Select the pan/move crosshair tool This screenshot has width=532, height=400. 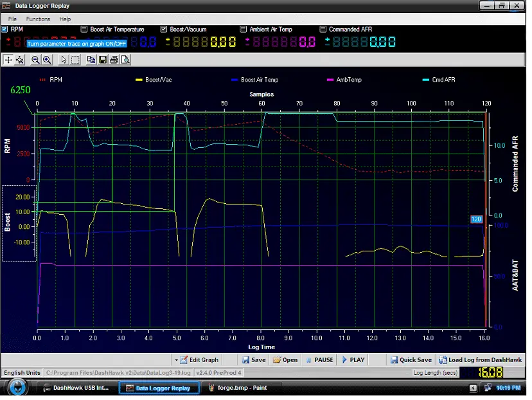[8, 60]
